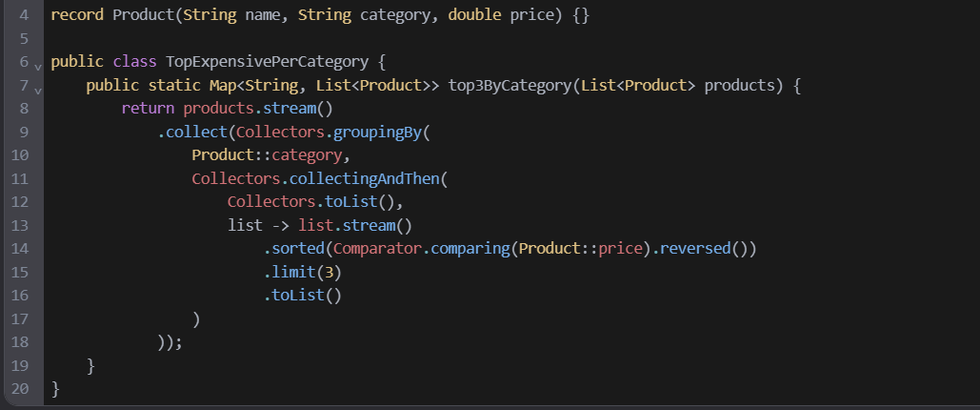
Task: Select line number 14 in the gutter
Action: (x=20, y=249)
